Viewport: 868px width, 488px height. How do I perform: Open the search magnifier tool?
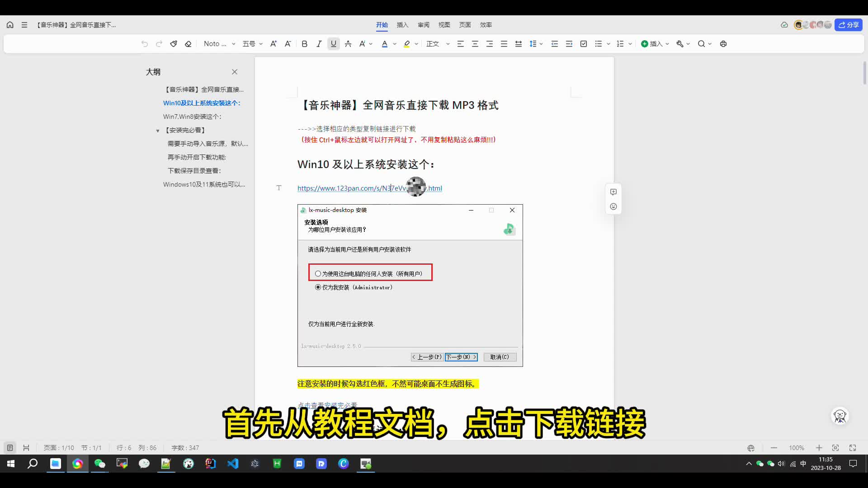point(701,44)
